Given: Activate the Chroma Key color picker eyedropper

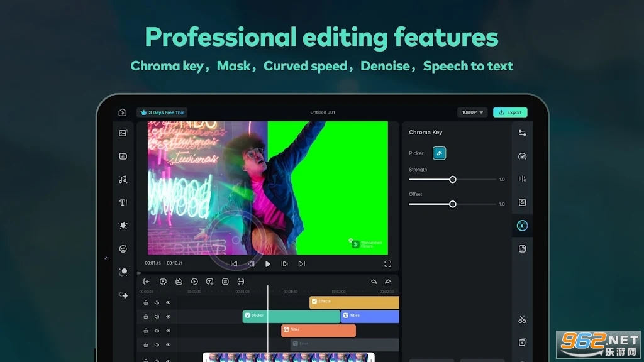Looking at the screenshot, I should pos(439,153).
